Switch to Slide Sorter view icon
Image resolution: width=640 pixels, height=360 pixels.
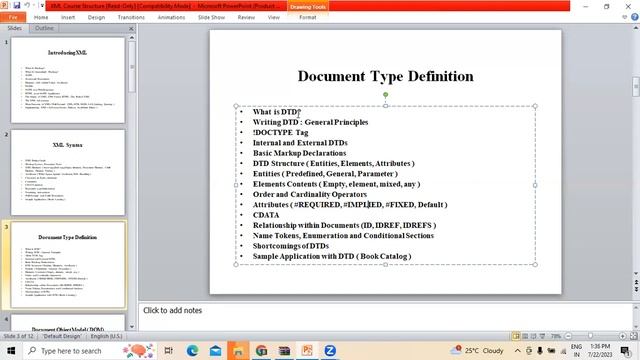click(x=525, y=336)
